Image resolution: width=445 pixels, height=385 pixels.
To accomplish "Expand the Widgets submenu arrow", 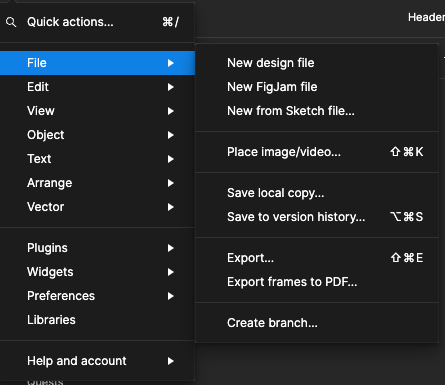I will coord(171,272).
